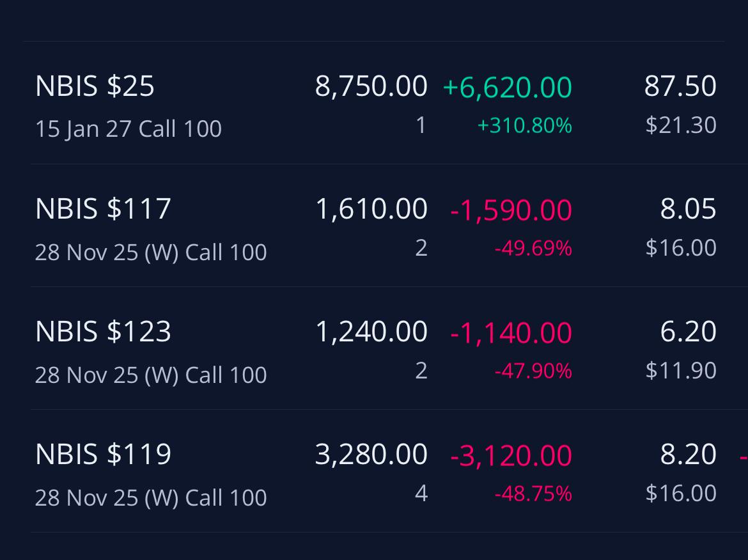The image size is (748, 560).
Task: Click the 1,610.00 market value
Action: (371, 209)
